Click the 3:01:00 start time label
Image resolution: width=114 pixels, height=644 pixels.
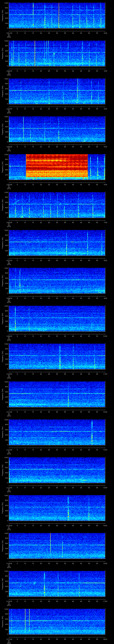9,33
